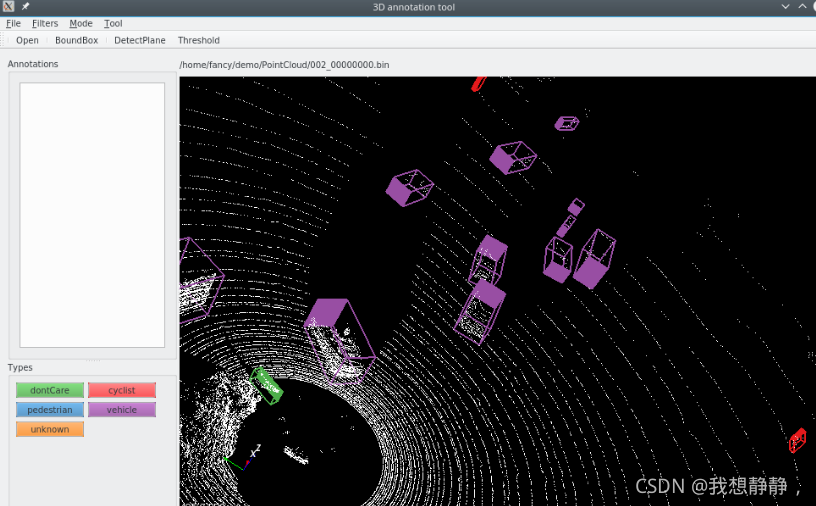Click the Annotations panel heading
The width and height of the screenshot is (816, 506).
[x=33, y=64]
